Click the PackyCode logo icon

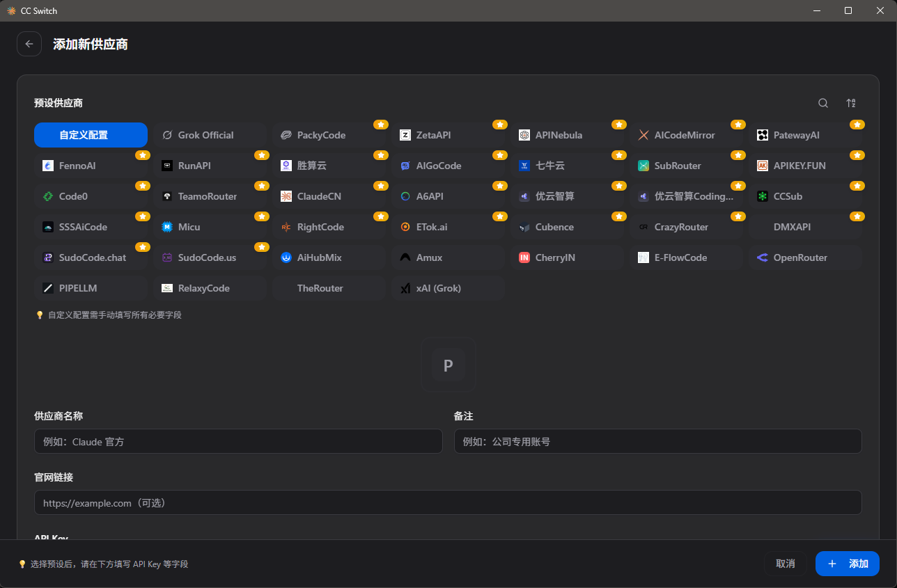tap(286, 135)
